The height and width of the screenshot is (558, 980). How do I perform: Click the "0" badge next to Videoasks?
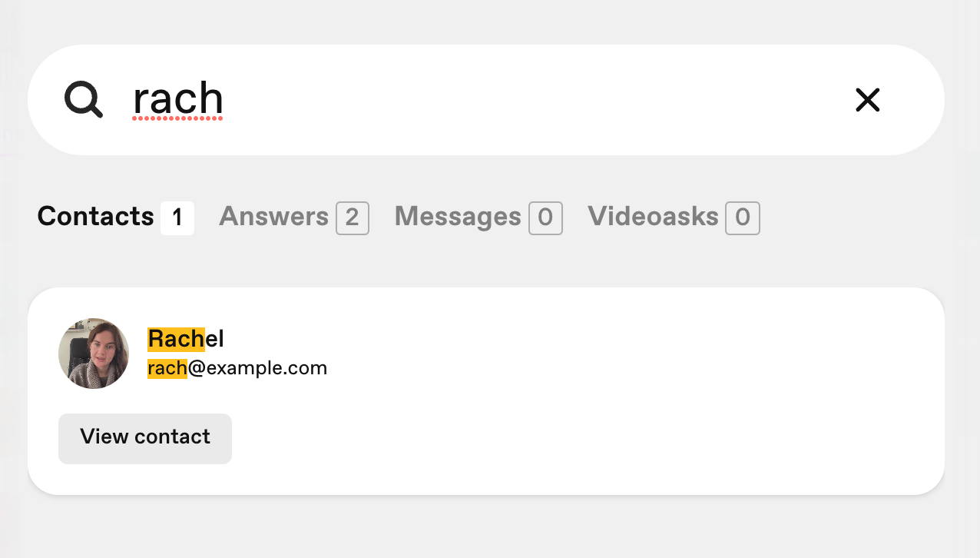tap(743, 218)
